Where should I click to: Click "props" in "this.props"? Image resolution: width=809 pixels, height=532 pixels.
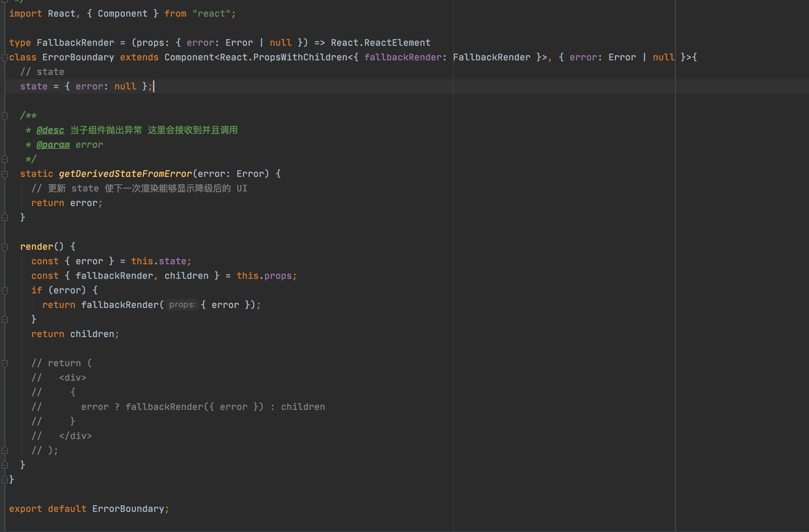pos(278,276)
